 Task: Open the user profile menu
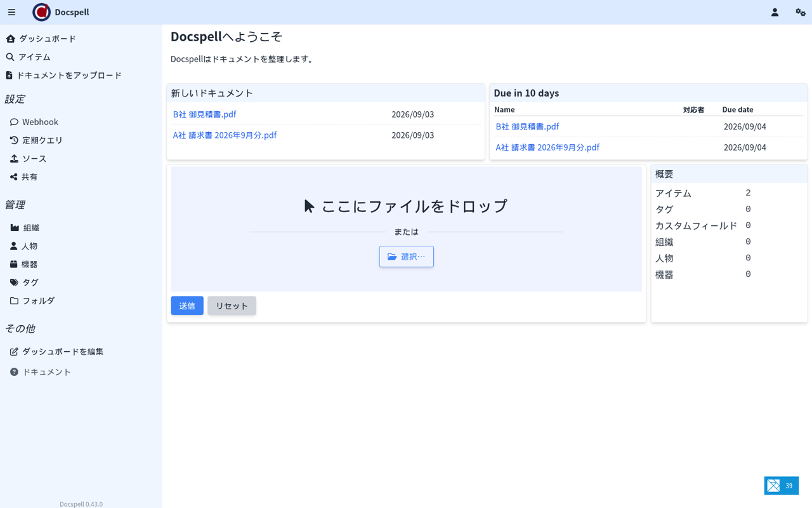tap(775, 12)
